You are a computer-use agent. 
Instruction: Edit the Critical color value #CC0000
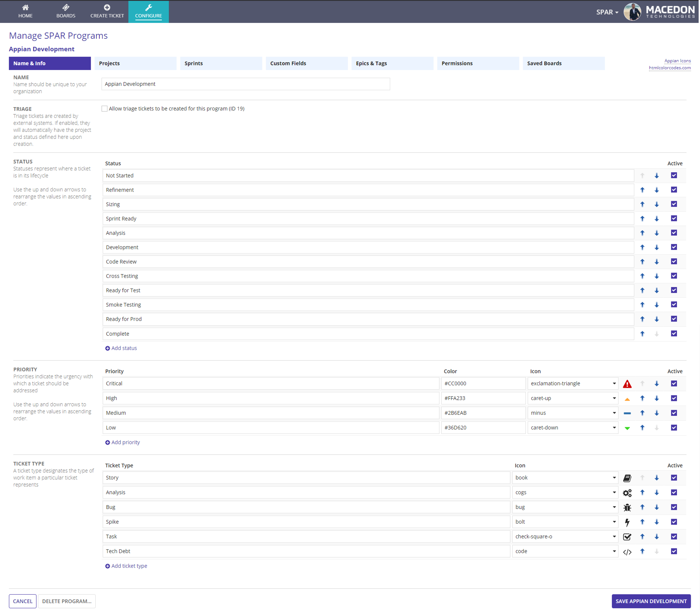point(483,383)
